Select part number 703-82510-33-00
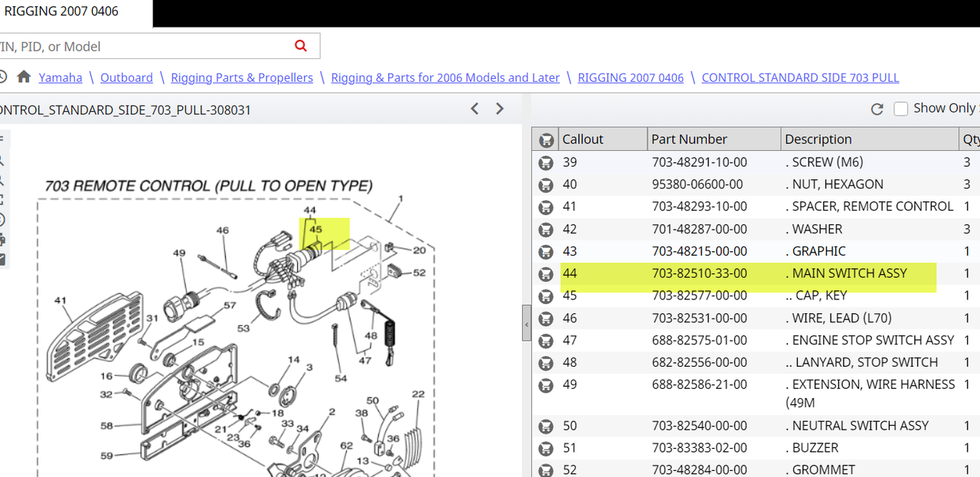 (699, 273)
